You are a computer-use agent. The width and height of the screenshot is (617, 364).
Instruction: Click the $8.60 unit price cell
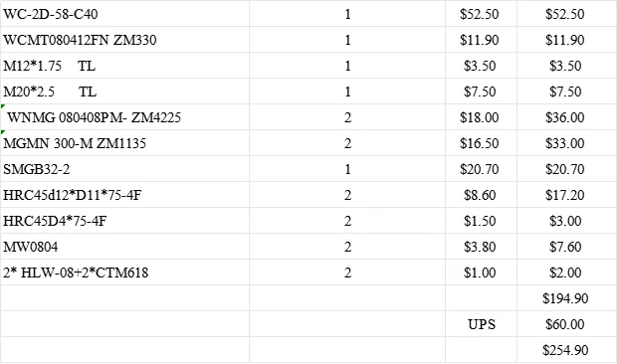pyautogui.click(x=481, y=195)
